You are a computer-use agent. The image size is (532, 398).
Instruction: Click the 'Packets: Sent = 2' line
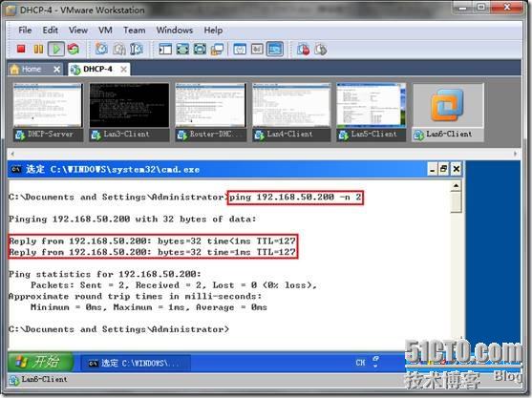(174, 285)
